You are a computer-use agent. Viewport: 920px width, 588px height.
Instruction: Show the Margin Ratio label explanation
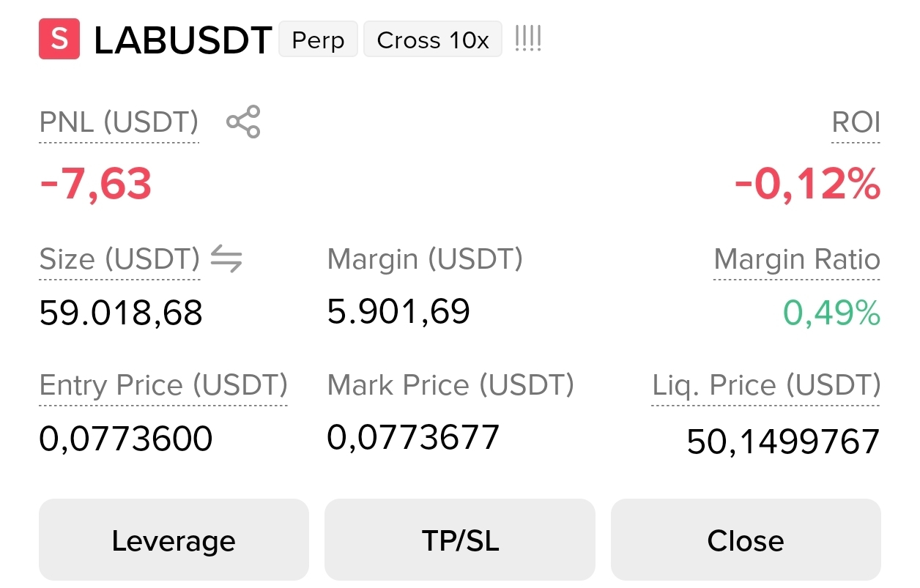tap(797, 259)
